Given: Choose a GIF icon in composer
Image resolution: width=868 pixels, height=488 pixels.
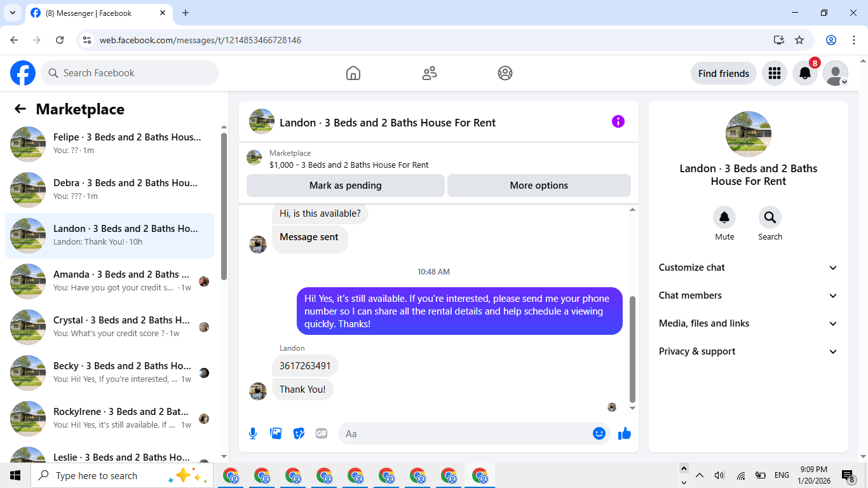Looking at the screenshot, I should 322,433.
